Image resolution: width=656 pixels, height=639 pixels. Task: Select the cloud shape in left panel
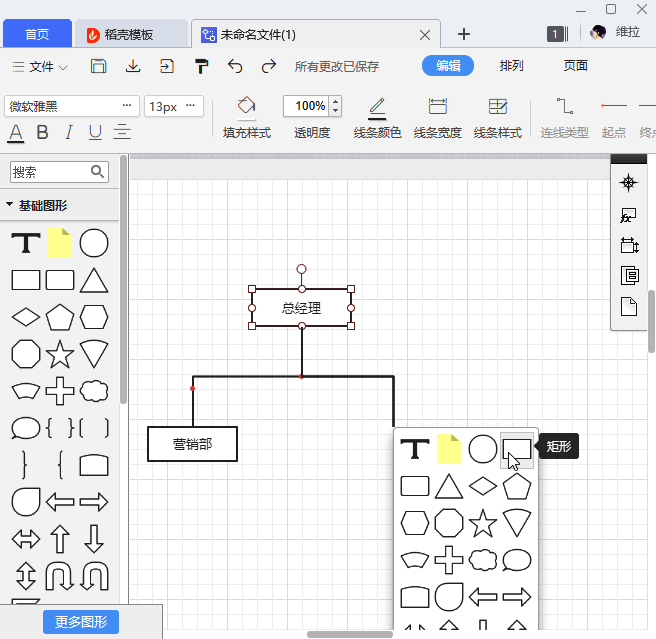pos(94,391)
